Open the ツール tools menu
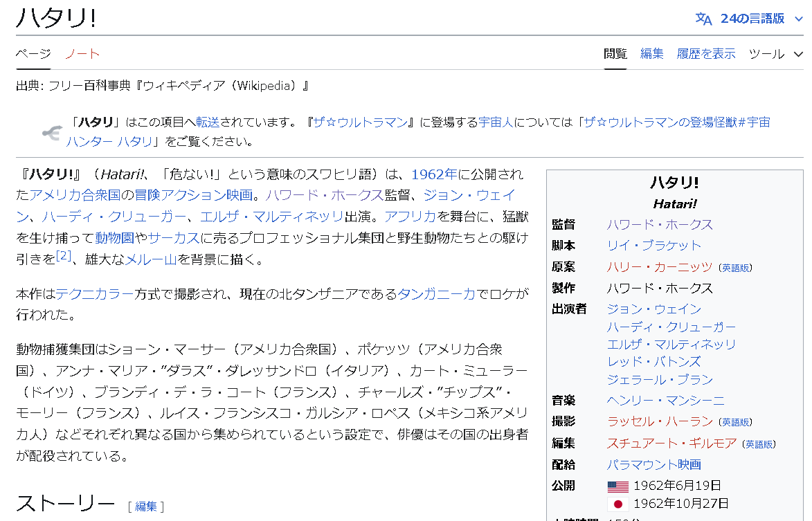This screenshot has height=521, width=812. tap(766, 54)
